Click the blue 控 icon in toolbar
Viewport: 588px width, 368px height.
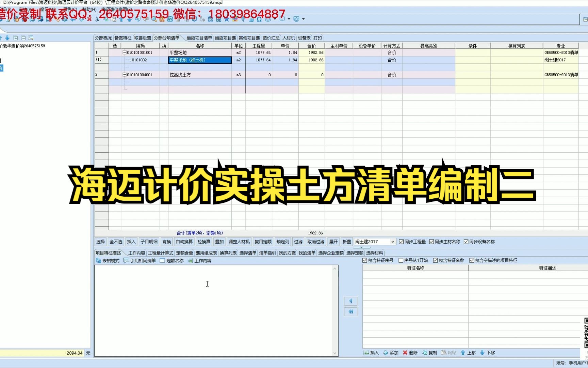click(170, 19)
